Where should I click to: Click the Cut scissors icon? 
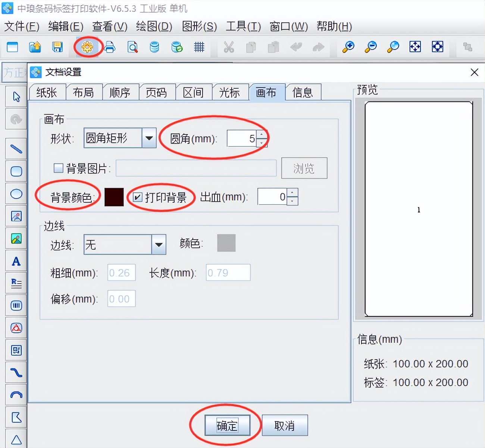[229, 47]
